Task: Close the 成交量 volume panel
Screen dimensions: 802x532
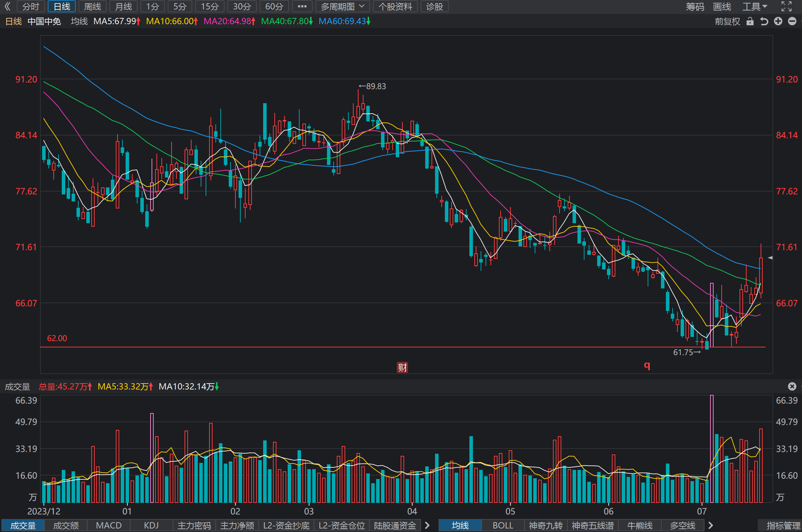Action: (792, 386)
